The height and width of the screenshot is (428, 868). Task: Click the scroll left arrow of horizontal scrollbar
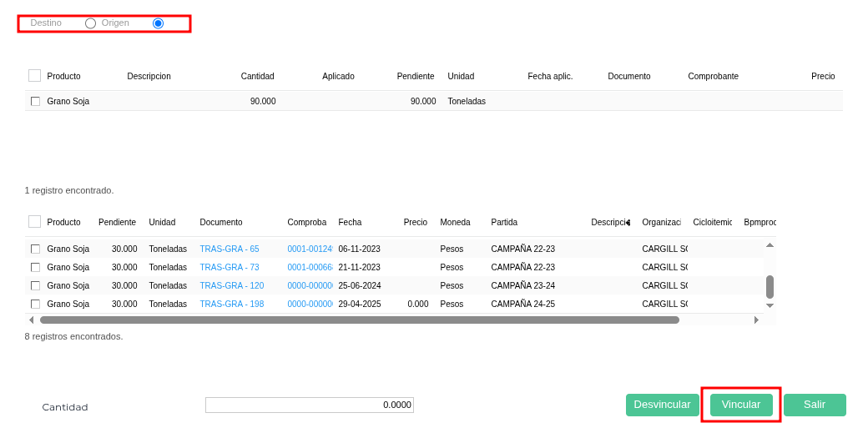[x=32, y=320]
